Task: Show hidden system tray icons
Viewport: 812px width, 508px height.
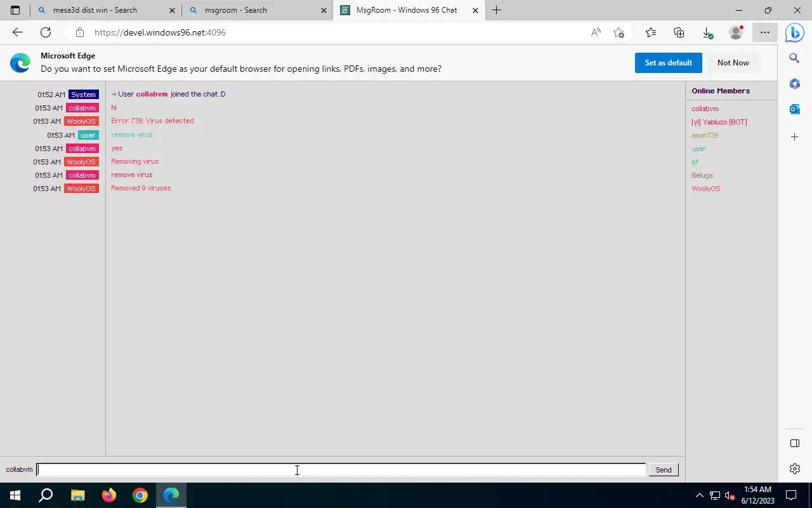Action: (700, 495)
